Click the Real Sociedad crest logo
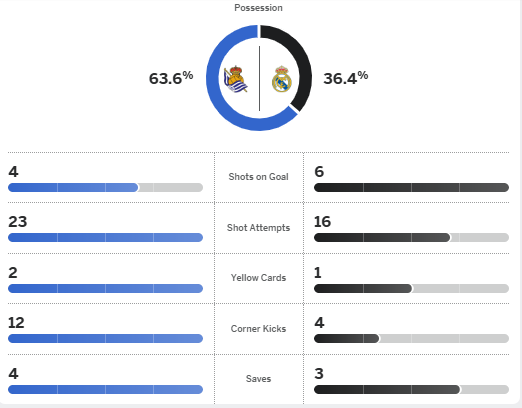This screenshot has height=408, width=522. tap(235, 79)
